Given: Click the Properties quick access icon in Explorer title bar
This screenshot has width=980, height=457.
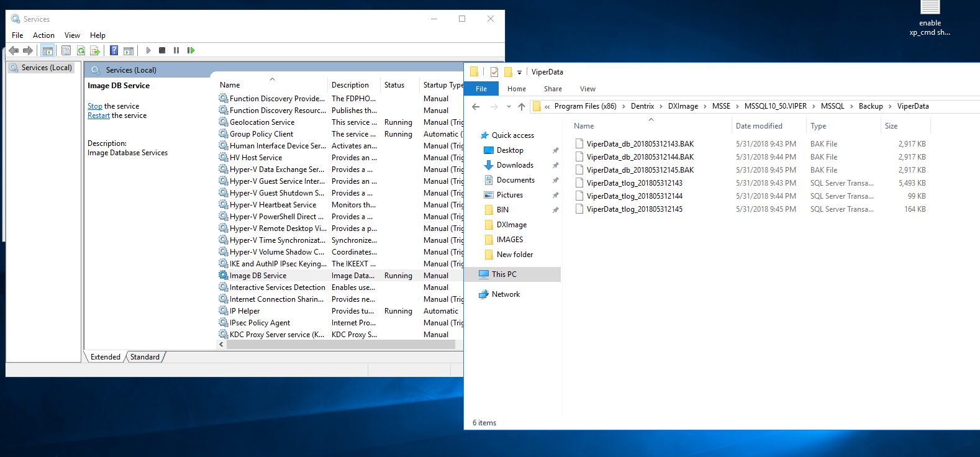Looking at the screenshot, I should [x=494, y=72].
